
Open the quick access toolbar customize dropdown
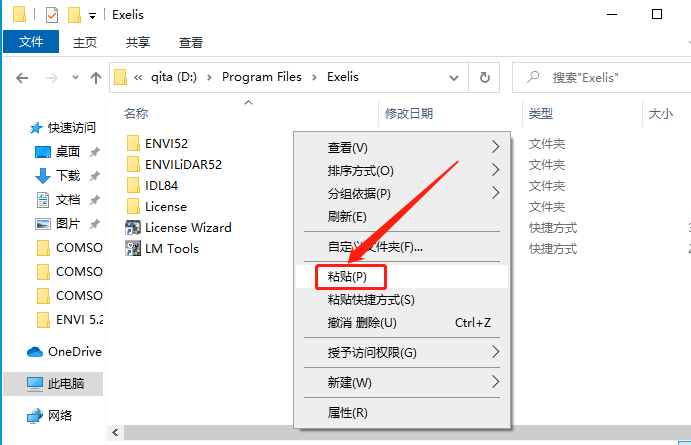tap(92, 16)
